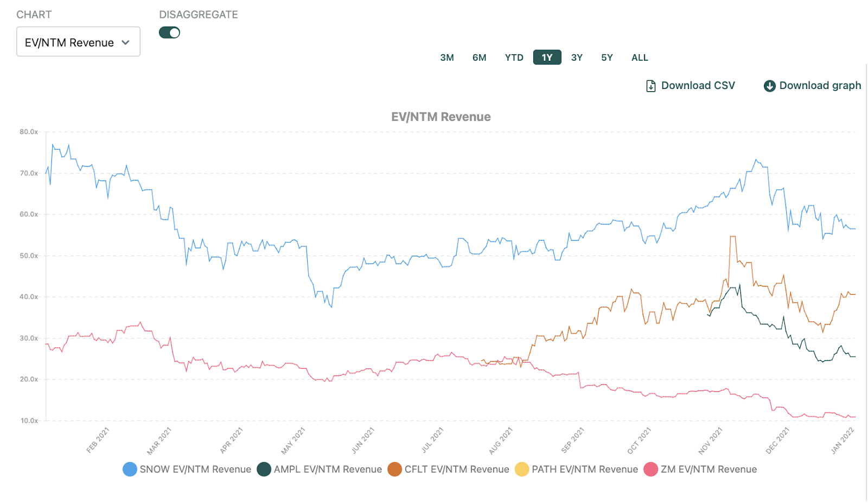The height and width of the screenshot is (504, 868).
Task: Click the SNOW blue legend circle
Action: (x=130, y=469)
